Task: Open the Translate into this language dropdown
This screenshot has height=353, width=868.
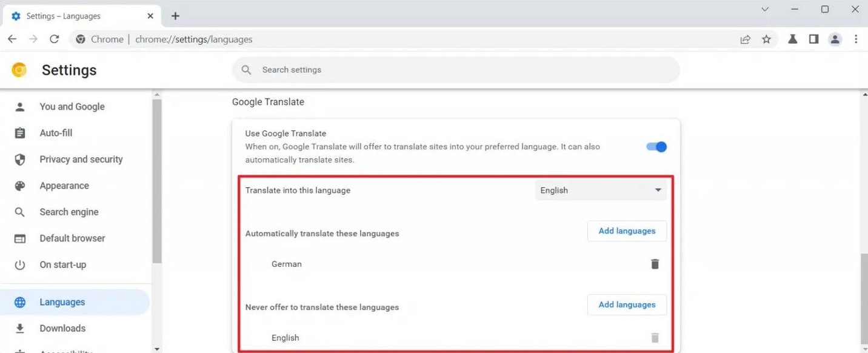Action: point(601,190)
